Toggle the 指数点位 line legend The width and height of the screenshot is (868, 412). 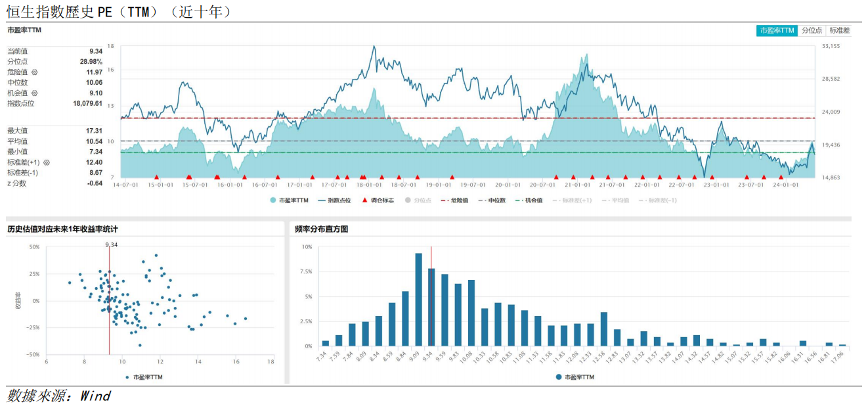(334, 200)
